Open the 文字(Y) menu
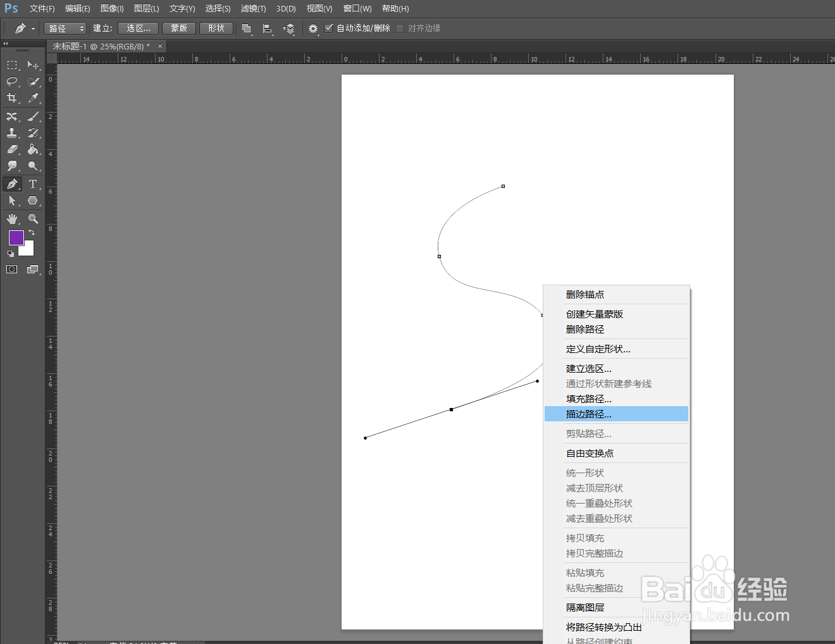The height and width of the screenshot is (644, 835). pos(182,9)
